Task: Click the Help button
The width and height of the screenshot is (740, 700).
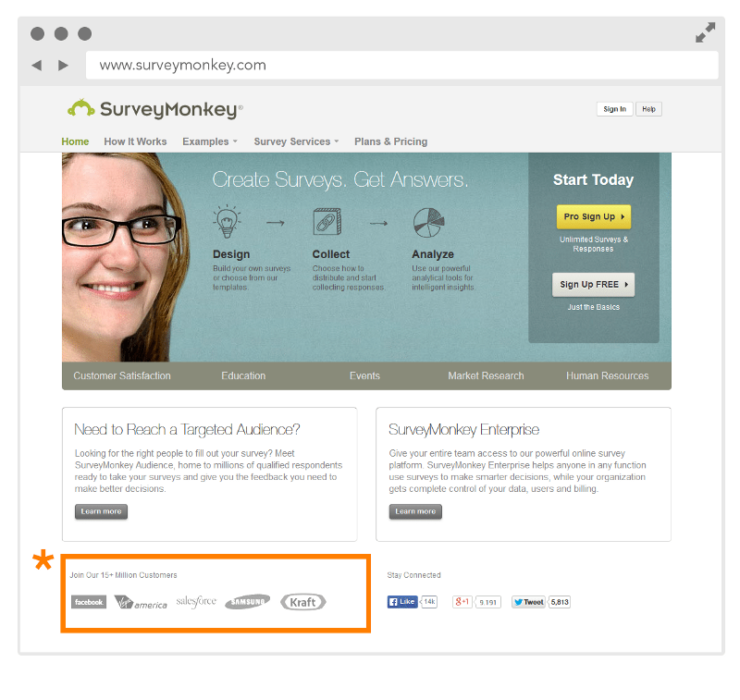Action: (648, 109)
